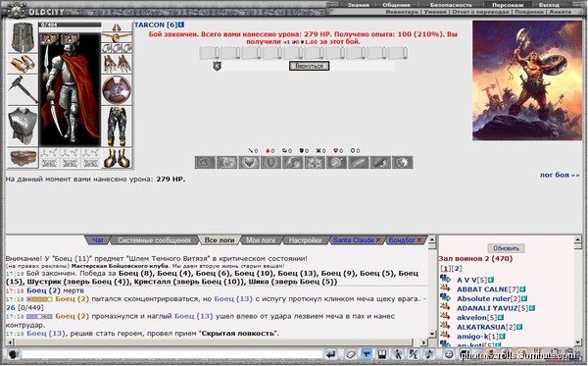Viewport: 588px width, 366px height.
Task: Select the chest armor slot
Action: coord(23,126)
